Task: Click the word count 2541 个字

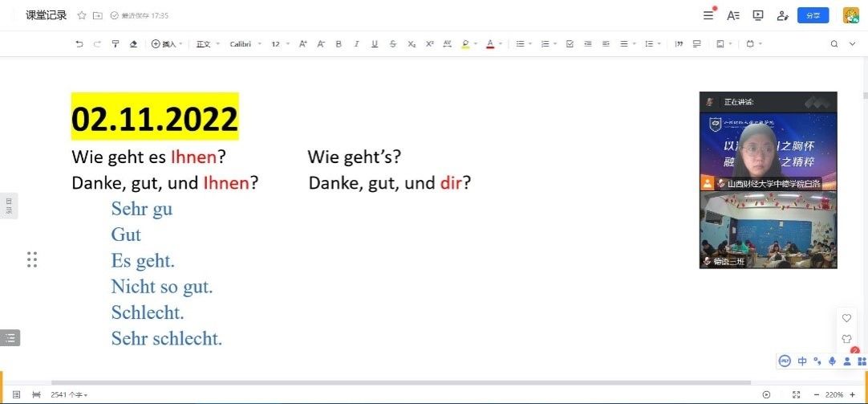Action: 68,394
